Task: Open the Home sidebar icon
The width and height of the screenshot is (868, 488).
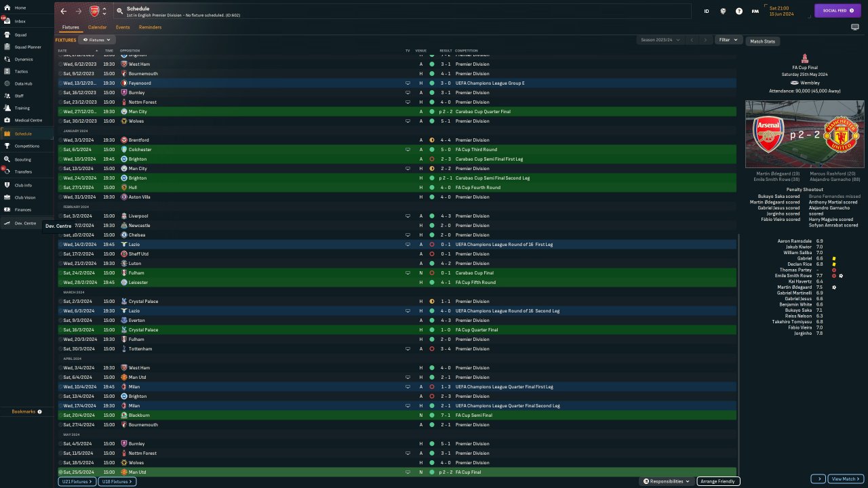Action: (x=7, y=7)
